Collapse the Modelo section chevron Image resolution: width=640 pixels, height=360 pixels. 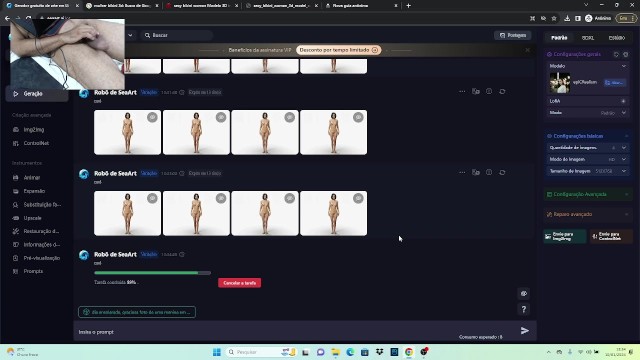[624, 66]
